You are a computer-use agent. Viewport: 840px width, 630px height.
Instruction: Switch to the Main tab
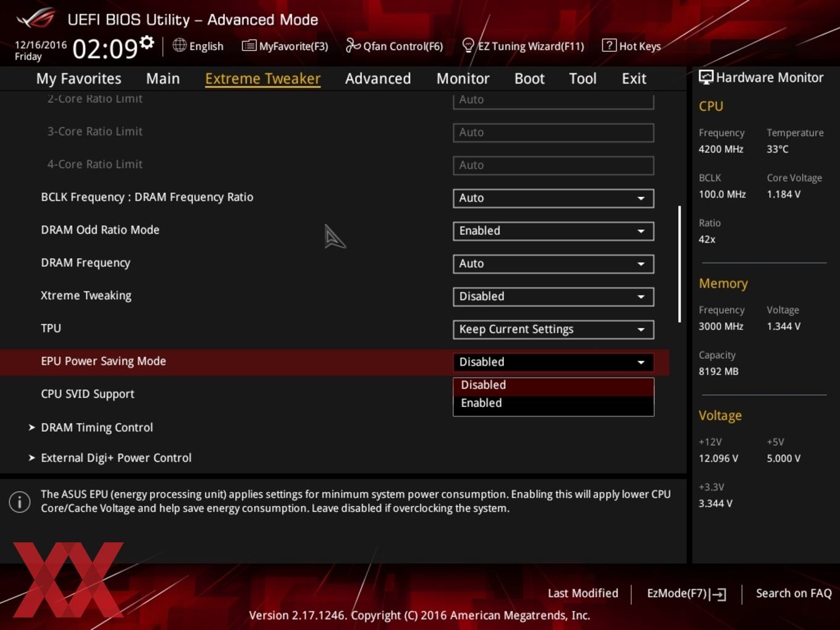tap(163, 78)
